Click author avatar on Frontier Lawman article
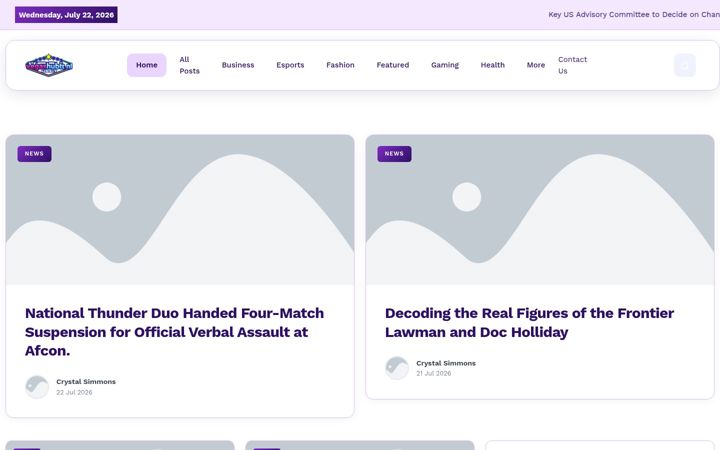 click(x=397, y=368)
